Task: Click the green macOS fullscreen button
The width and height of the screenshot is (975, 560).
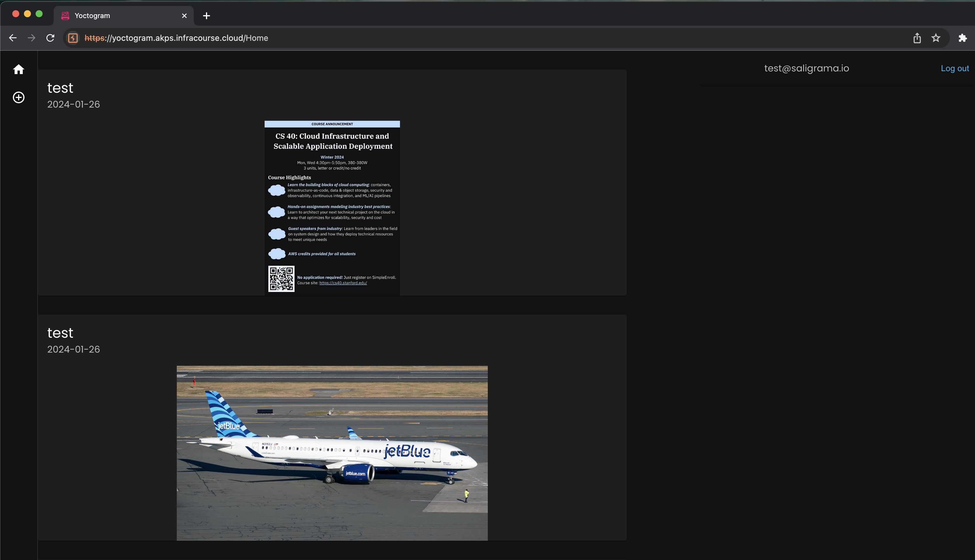Action: pos(39,14)
